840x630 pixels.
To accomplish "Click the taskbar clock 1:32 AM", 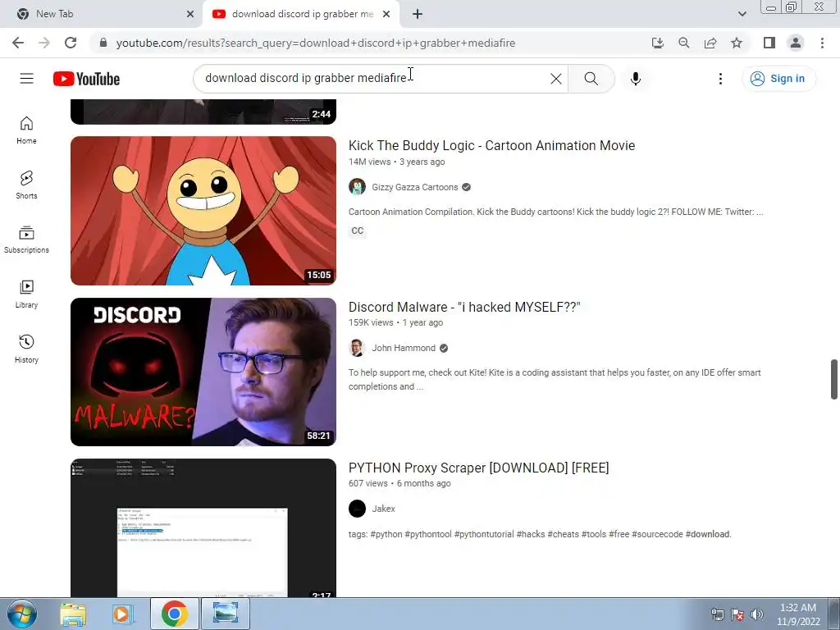I will (798, 614).
